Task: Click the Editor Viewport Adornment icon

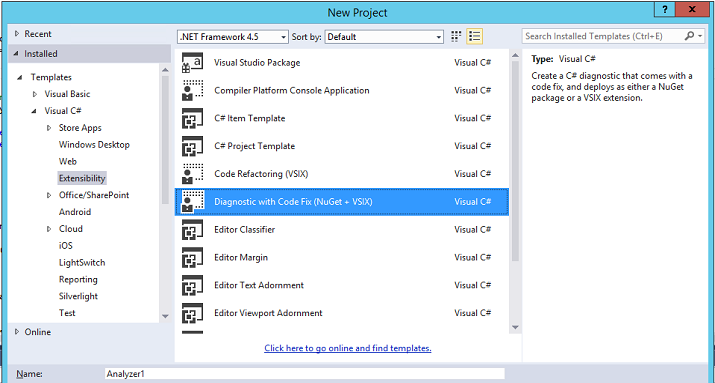Action: pos(192,313)
